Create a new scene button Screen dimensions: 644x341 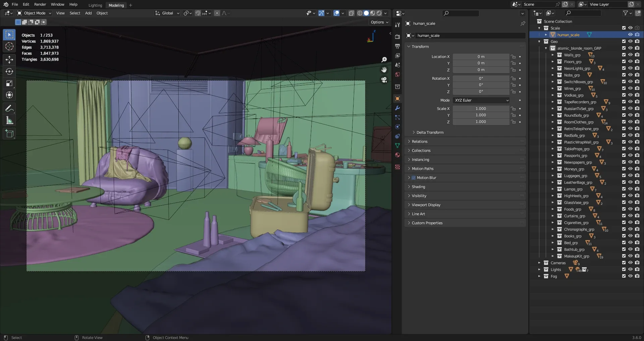pos(565,4)
